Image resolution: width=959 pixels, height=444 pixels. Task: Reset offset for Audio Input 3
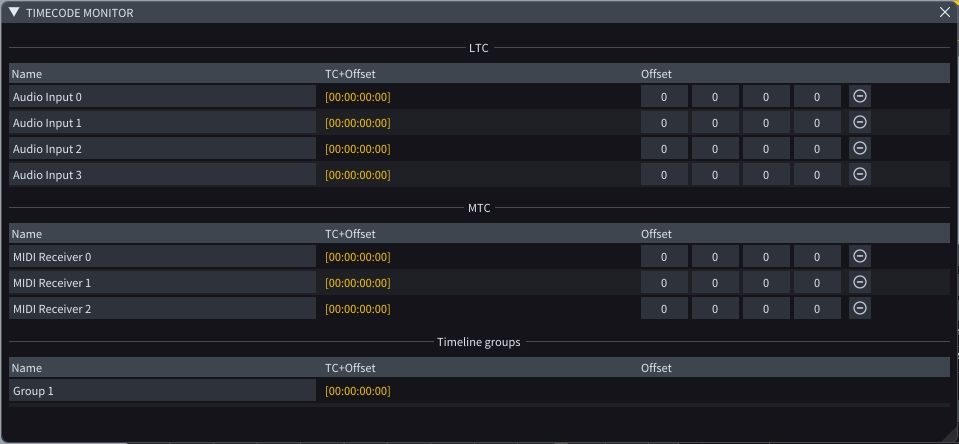click(860, 174)
